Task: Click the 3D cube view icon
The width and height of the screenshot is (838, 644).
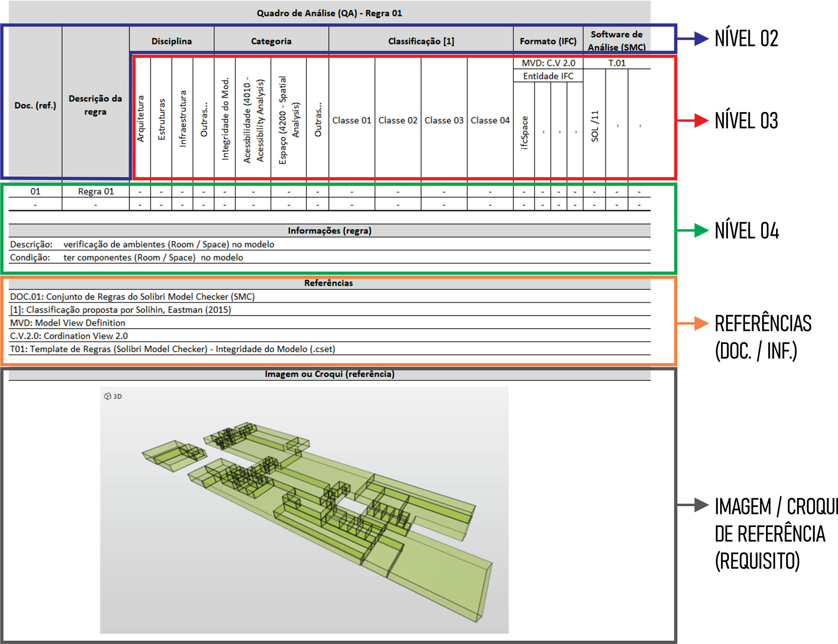Action: [x=107, y=396]
